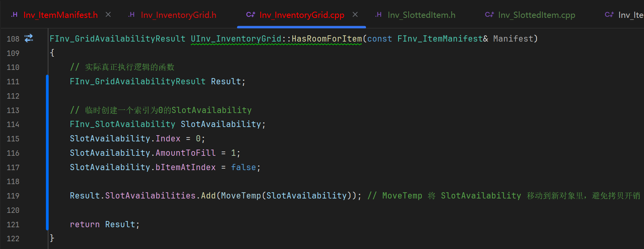Close the Inv_ItemManifest.h tab
644x249 pixels.
108,14
